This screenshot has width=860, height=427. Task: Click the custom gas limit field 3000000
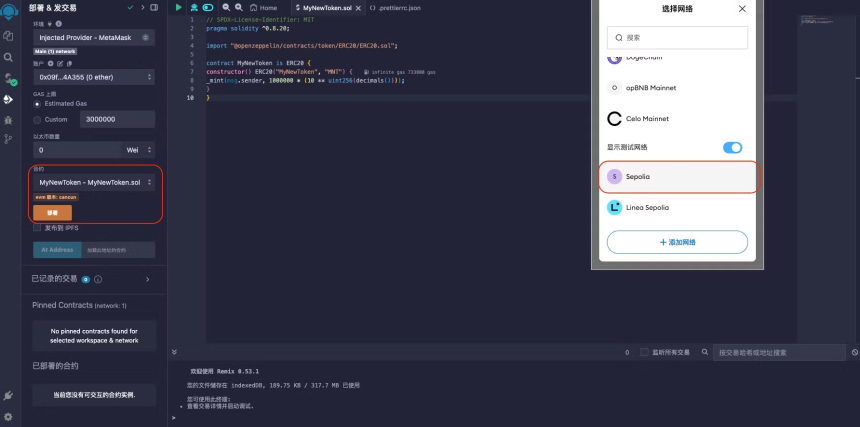117,119
